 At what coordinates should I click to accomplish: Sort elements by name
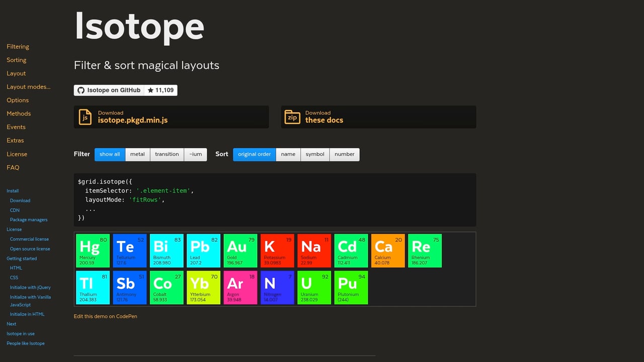pos(288,154)
